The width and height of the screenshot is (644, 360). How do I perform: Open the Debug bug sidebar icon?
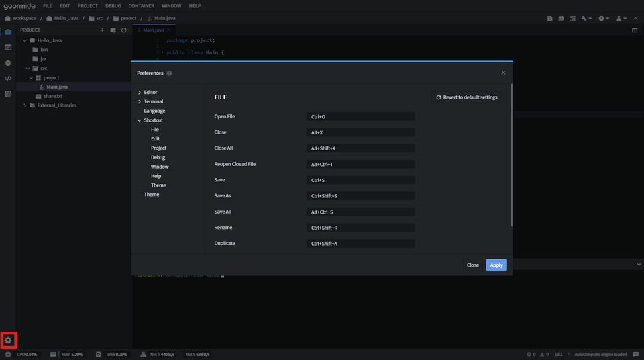[x=8, y=63]
